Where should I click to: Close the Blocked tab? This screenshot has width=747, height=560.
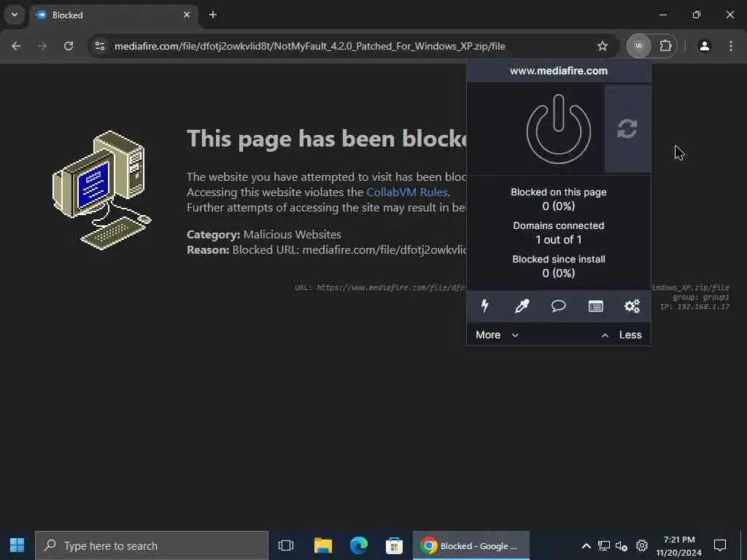click(187, 15)
